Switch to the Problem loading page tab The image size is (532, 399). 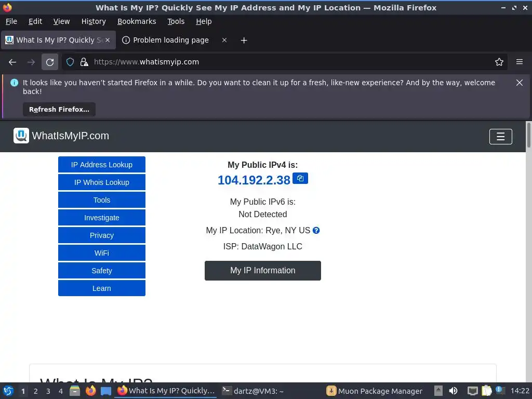pyautogui.click(x=170, y=40)
